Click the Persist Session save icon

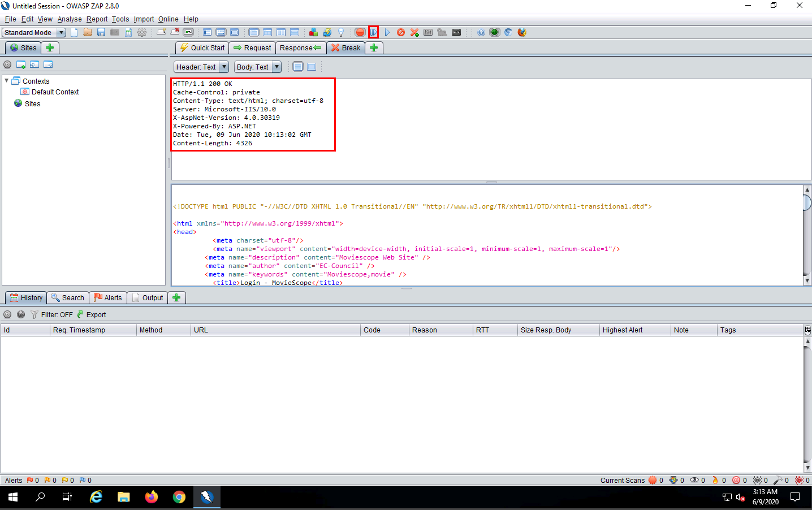[101, 32]
